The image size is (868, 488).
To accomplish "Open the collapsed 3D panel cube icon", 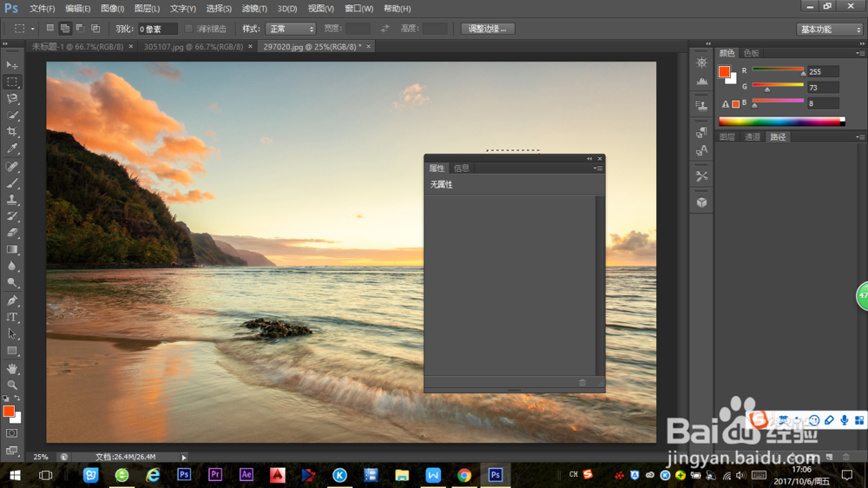I will (x=701, y=202).
